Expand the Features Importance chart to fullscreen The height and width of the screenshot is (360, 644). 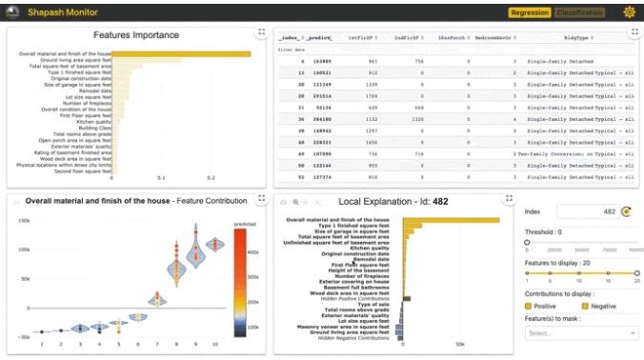pos(262,32)
